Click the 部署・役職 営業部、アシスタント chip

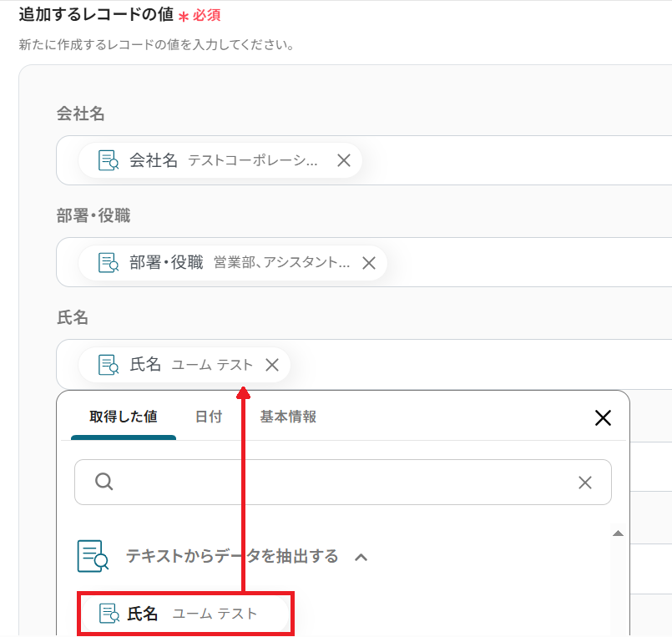coord(233,263)
